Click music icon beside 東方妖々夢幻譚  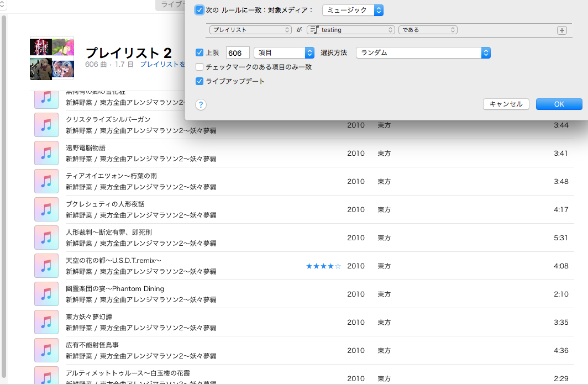coord(46,322)
